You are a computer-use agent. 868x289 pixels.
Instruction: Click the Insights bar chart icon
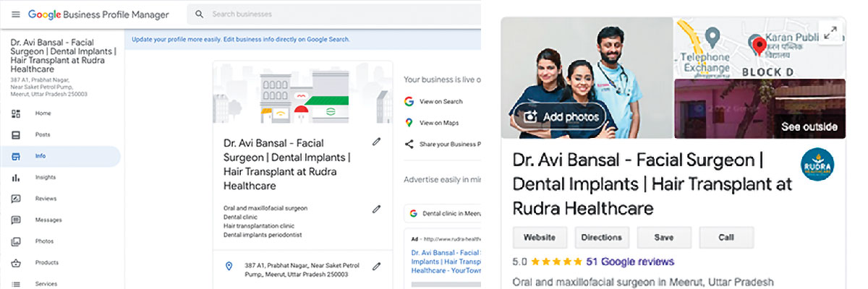(x=16, y=178)
